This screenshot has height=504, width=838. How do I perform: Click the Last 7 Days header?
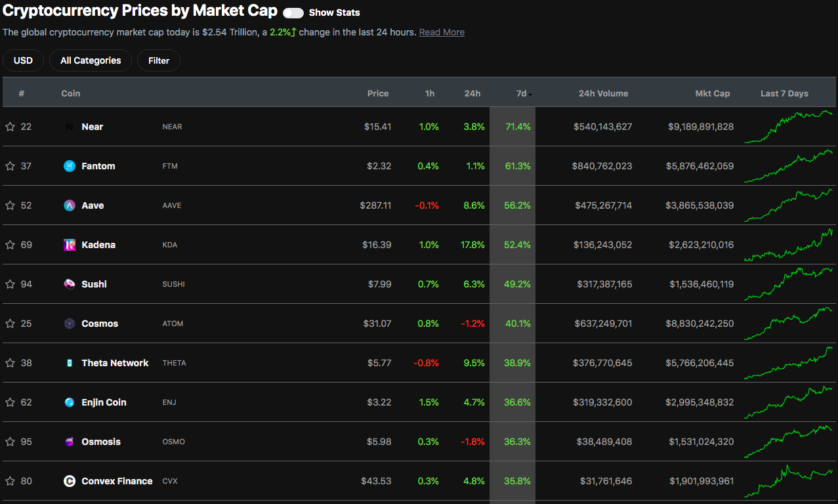pos(784,93)
